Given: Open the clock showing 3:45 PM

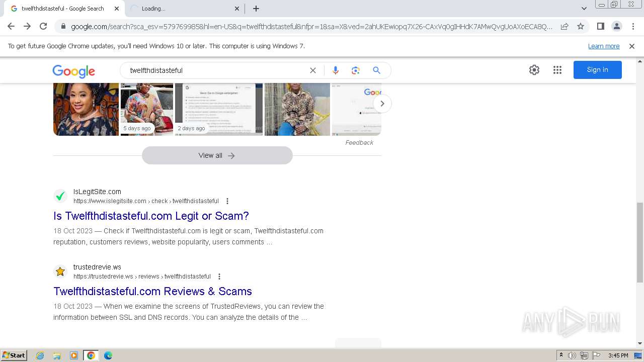Looking at the screenshot, I should pyautogui.click(x=618, y=355).
